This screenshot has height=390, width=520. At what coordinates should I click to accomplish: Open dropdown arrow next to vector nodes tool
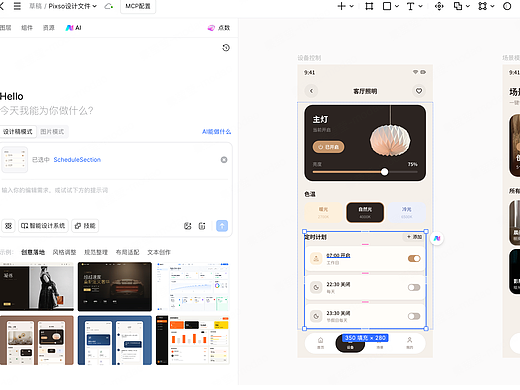tap(492, 6)
